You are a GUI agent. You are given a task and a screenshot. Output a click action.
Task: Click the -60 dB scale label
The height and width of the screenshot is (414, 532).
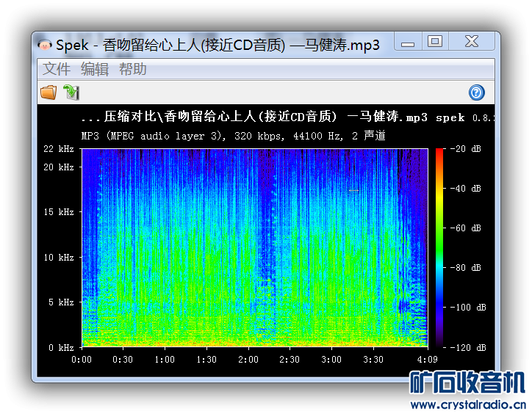[466, 228]
